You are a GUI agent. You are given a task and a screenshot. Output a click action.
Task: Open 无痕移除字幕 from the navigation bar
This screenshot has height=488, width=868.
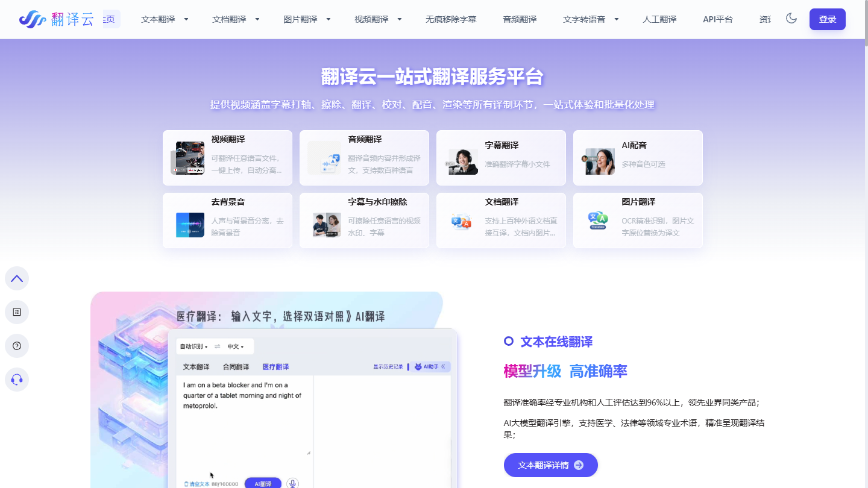click(x=451, y=19)
